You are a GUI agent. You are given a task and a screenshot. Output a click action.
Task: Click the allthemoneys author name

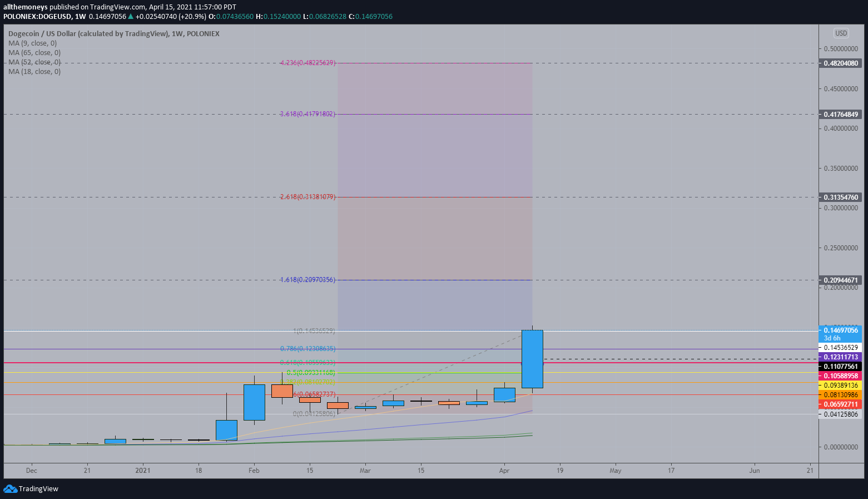[x=26, y=7]
